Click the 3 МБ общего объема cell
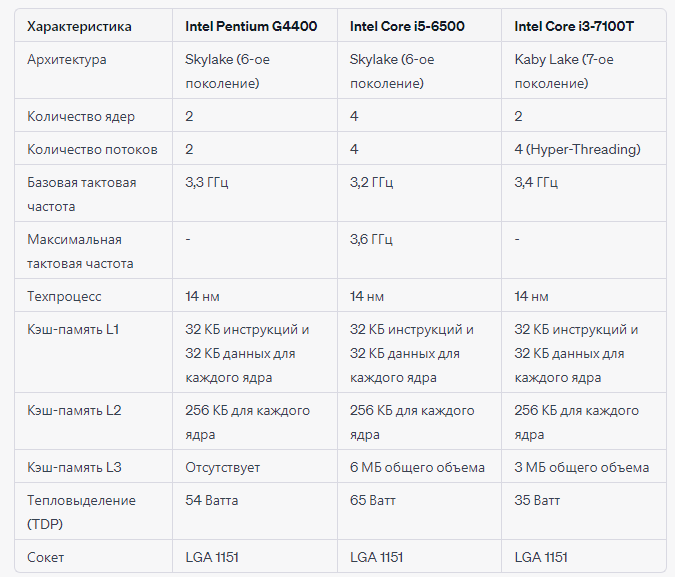This screenshot has width=675, height=577. [582, 468]
